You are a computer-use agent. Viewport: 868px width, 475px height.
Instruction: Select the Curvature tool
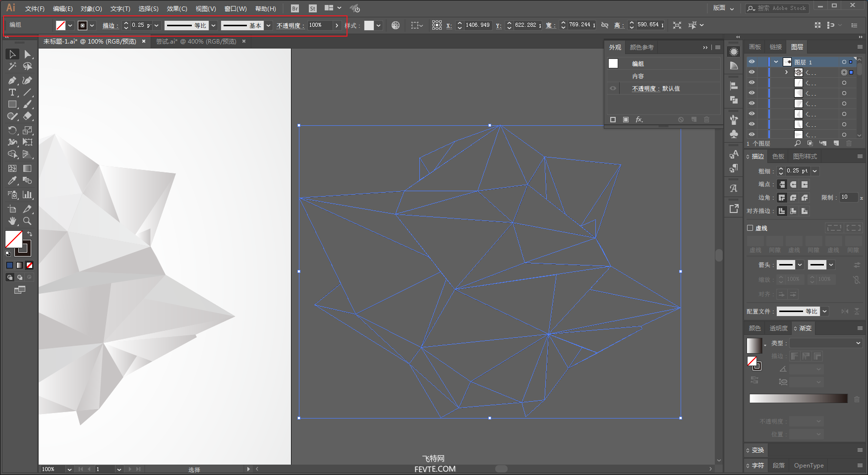(x=28, y=80)
